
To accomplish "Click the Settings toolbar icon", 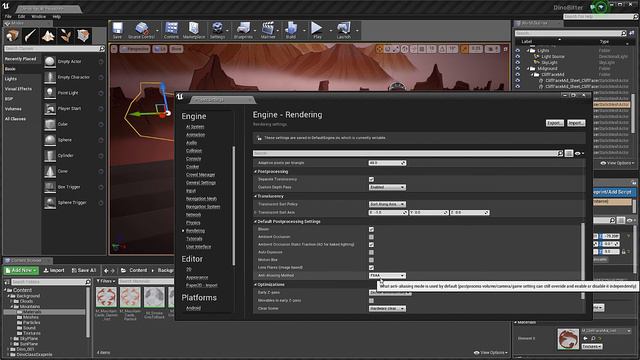I will (218, 29).
